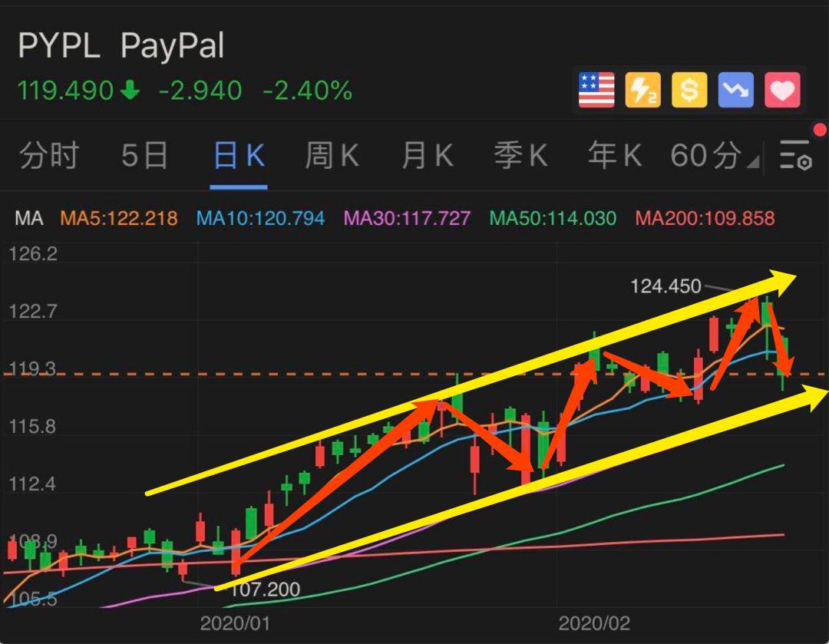
Task: Tap the blue downward trend icon
Action: click(736, 90)
